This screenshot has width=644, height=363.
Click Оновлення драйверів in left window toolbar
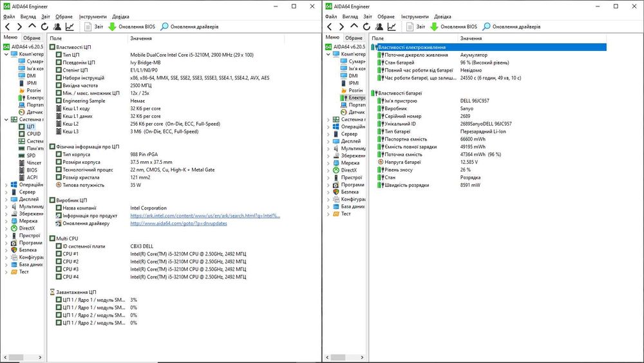(x=190, y=26)
